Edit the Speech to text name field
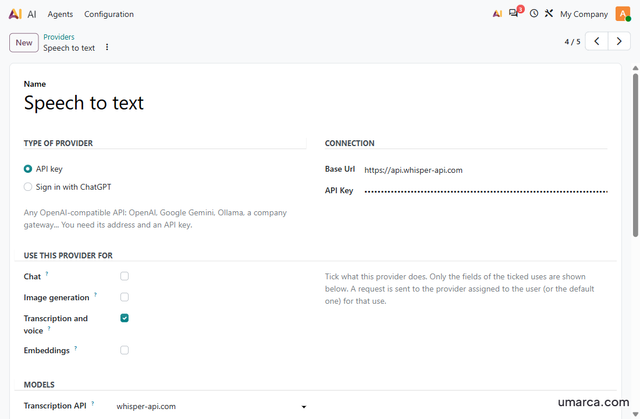 pyautogui.click(x=165, y=103)
